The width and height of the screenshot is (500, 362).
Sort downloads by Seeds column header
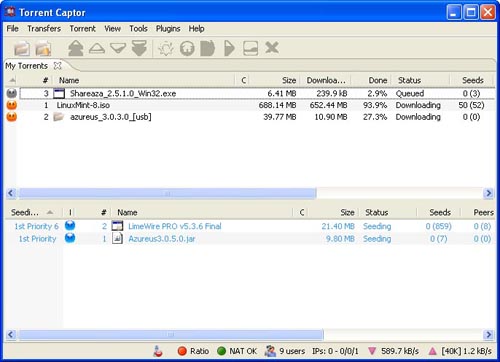point(472,80)
